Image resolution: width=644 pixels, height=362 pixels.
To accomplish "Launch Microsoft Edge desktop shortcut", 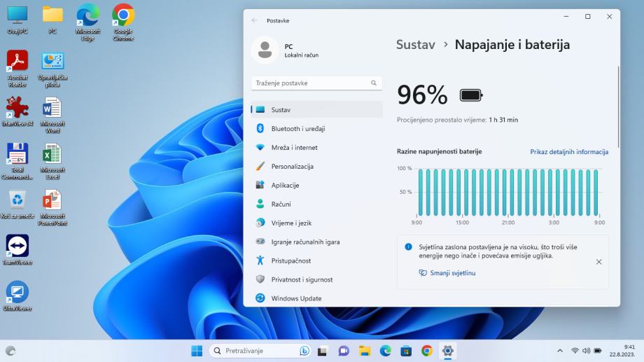I will tap(87, 22).
